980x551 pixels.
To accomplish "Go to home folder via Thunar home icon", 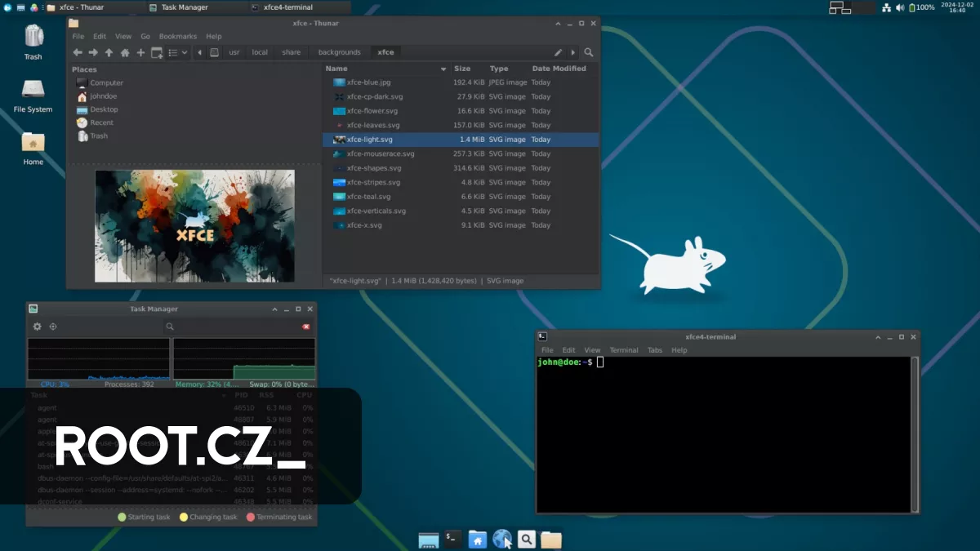I will tap(124, 52).
